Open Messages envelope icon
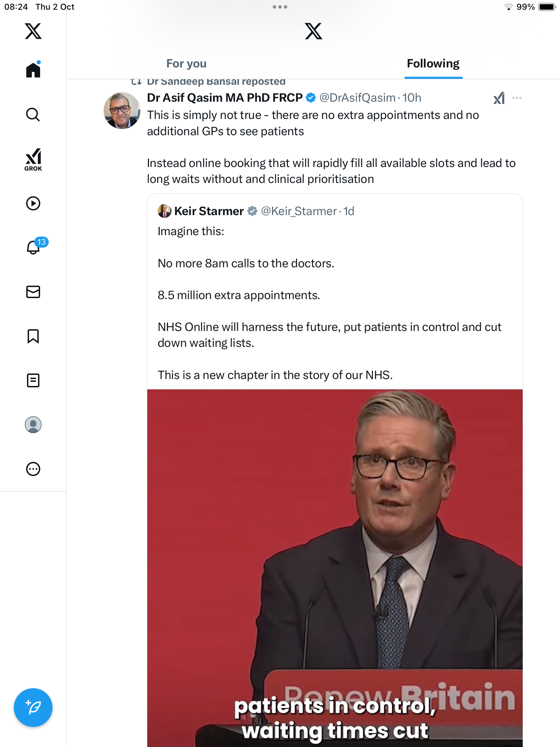560x747 pixels. (x=33, y=292)
